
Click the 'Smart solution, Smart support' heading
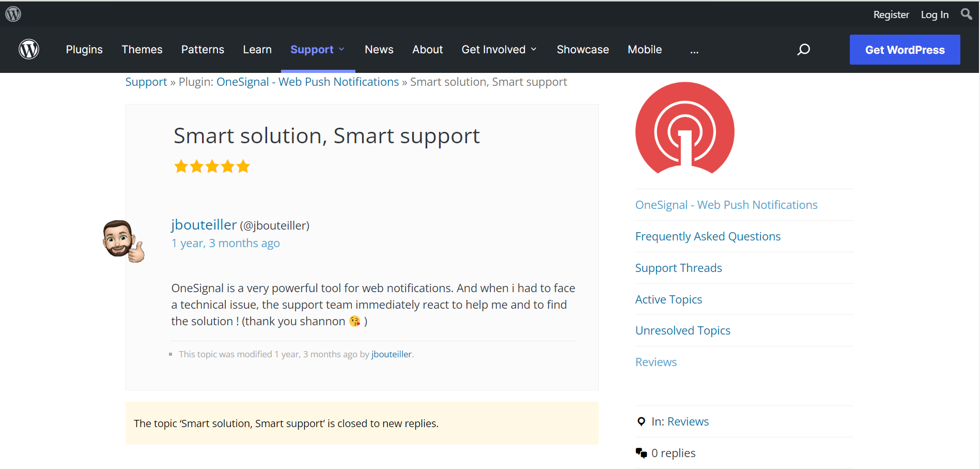point(326,136)
